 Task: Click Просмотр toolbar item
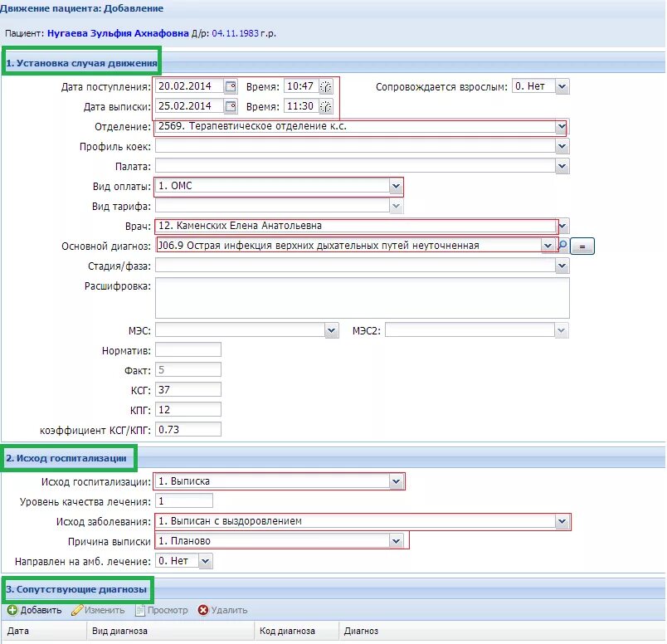pyautogui.click(x=162, y=610)
